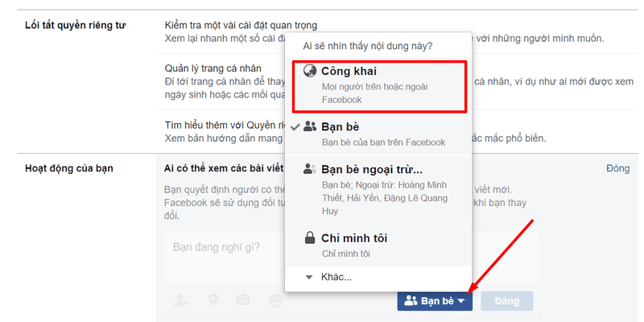Click the Đăng post button

click(507, 301)
